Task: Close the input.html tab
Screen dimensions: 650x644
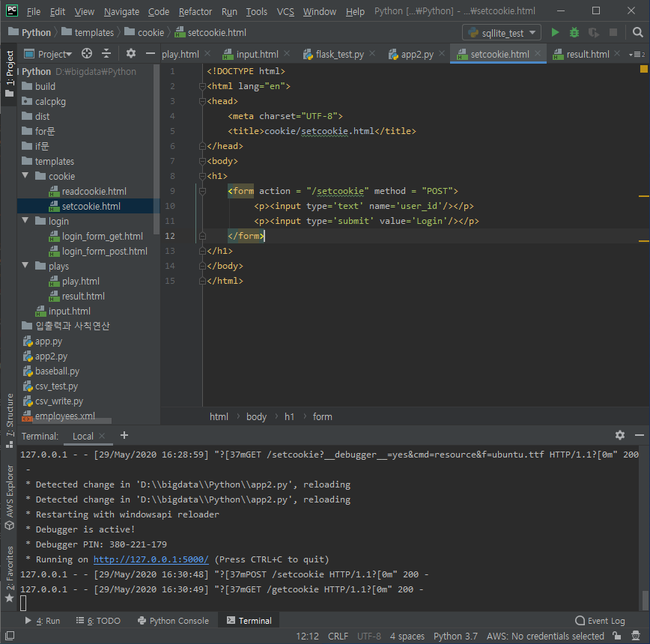Action: 287,53
